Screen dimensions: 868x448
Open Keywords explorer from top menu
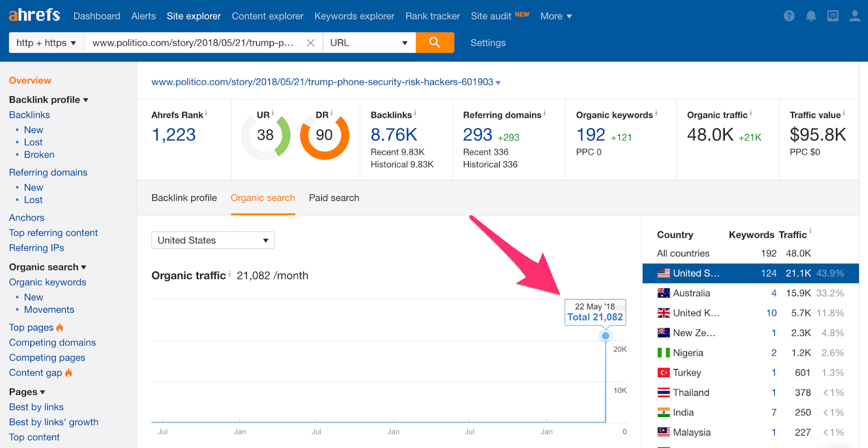tap(354, 16)
